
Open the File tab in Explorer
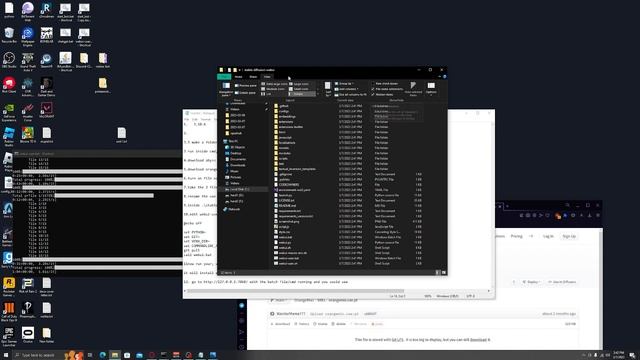coord(224,77)
